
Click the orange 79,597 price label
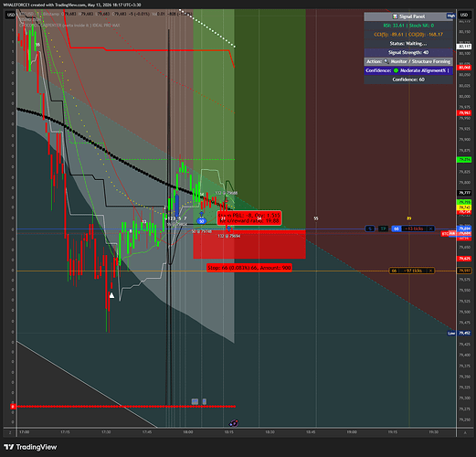point(464,271)
